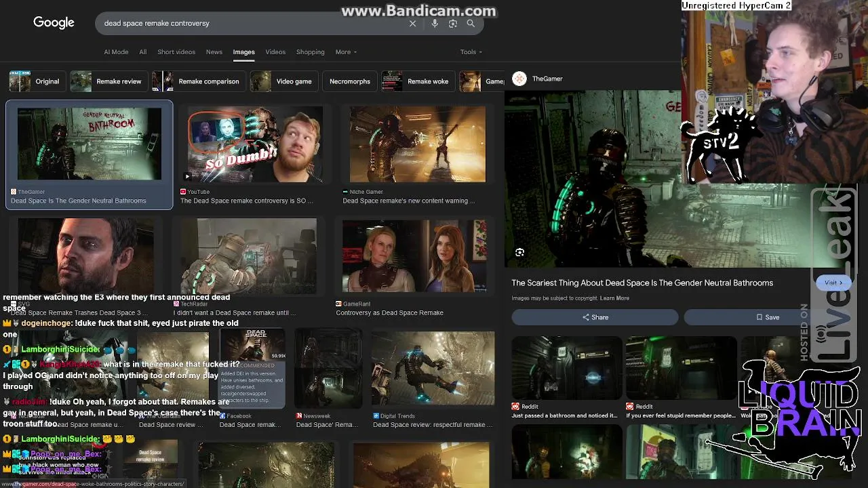This screenshot has height=488, width=868.
Task: Click the Niche Gamer source label
Action: coord(366,192)
